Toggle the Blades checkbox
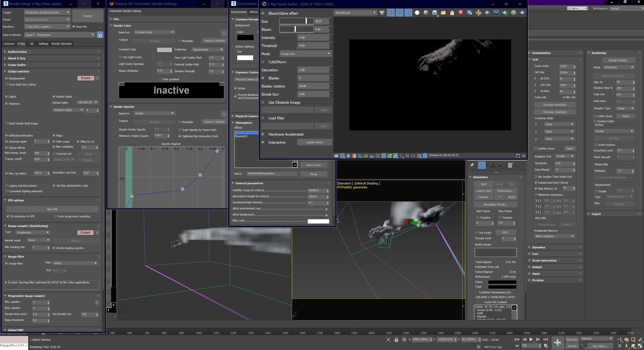This screenshot has height=350, width=644. click(263, 78)
